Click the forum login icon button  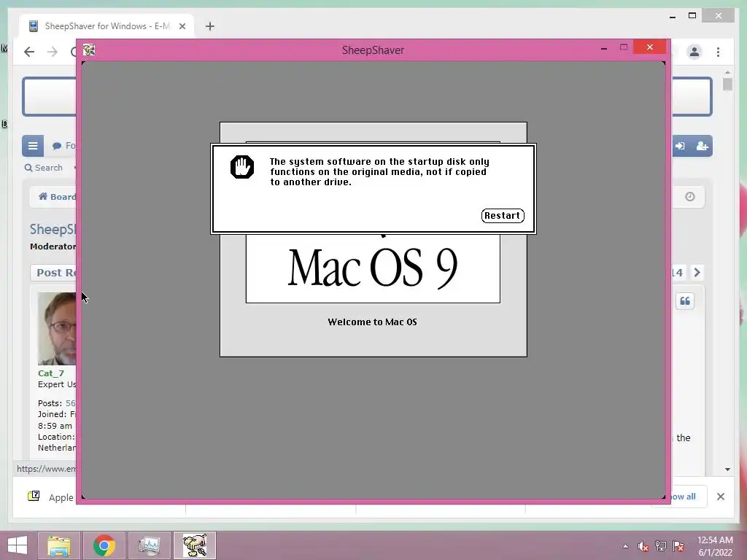coord(681,146)
